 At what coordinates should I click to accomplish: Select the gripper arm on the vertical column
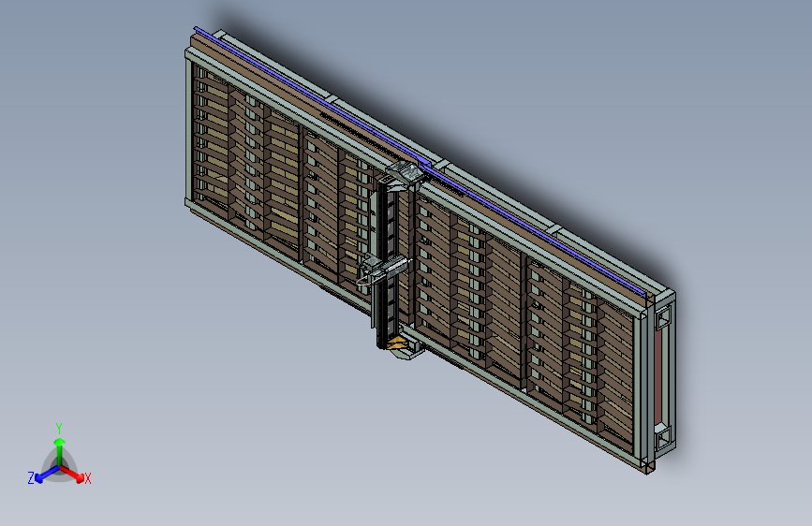[x=384, y=270]
